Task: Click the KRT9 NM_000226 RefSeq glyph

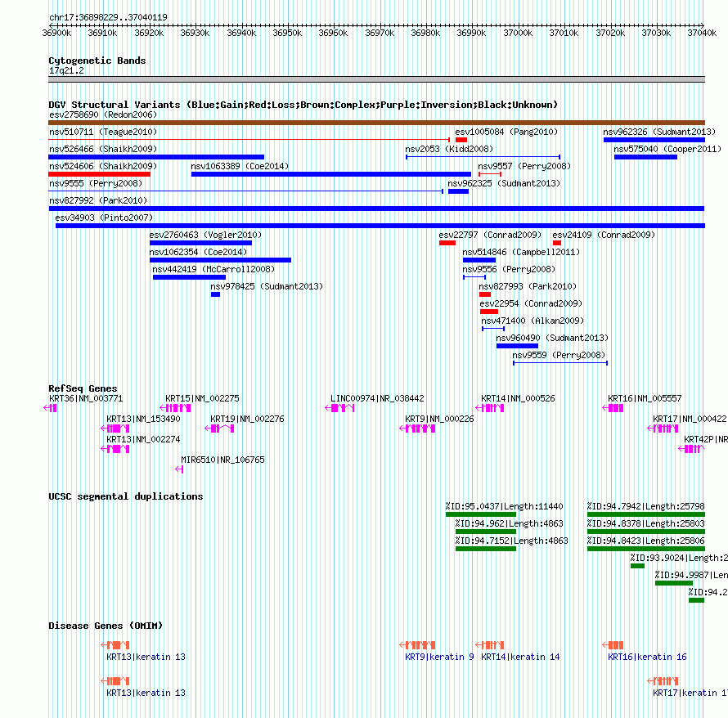Action: pyautogui.click(x=417, y=429)
